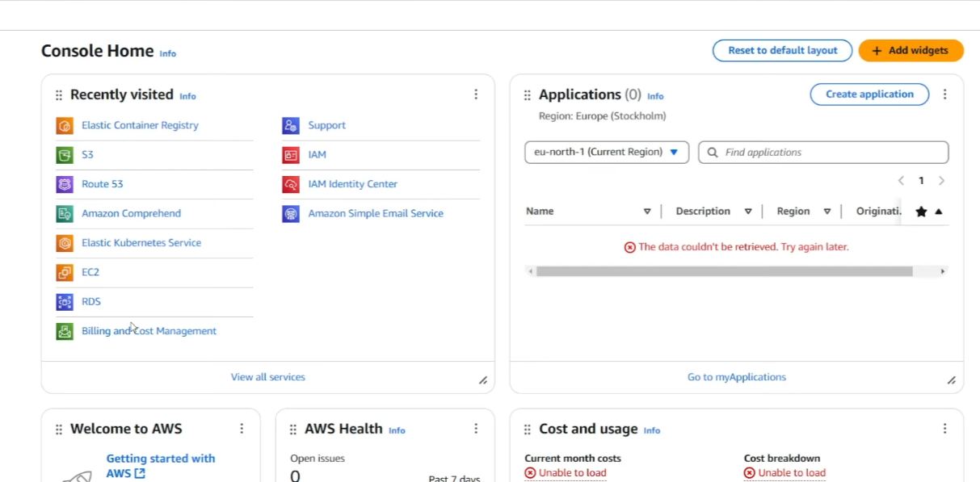The width and height of the screenshot is (980, 482).
Task: Click the Support service icon
Action: [x=291, y=126]
